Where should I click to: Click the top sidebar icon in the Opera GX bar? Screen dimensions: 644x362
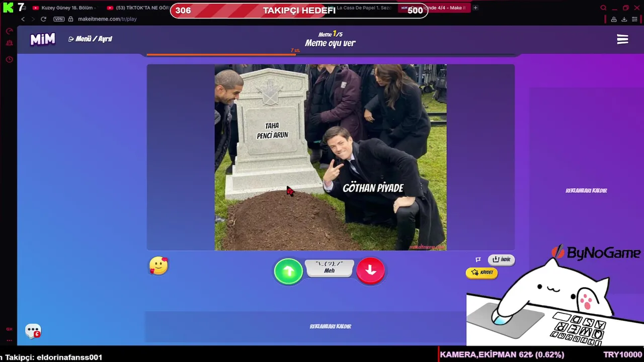point(9,31)
